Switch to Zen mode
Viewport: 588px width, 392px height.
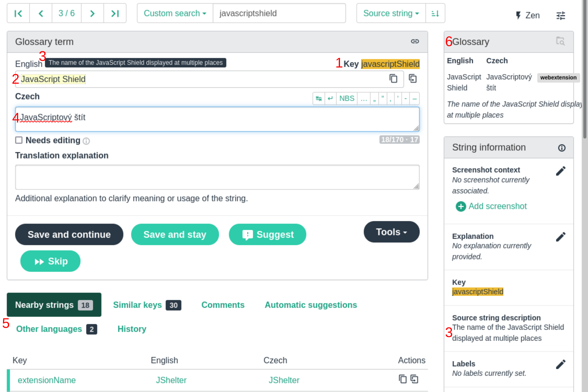pos(528,16)
